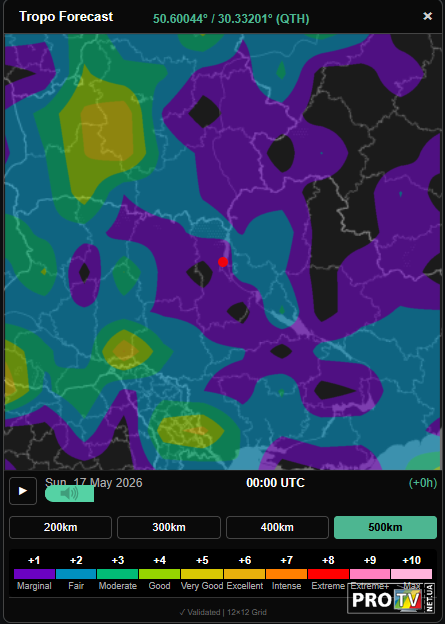This screenshot has height=624, width=445.
Task: Select the 400km range button
Action: pos(277,527)
